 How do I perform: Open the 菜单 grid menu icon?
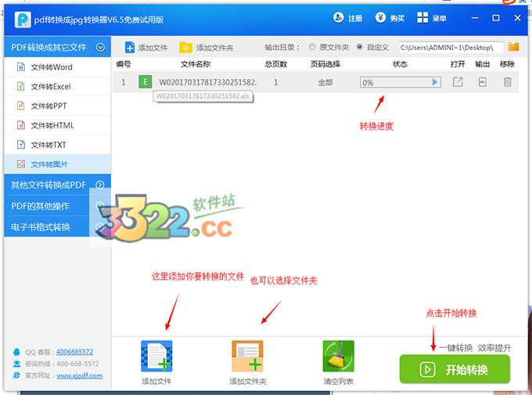pyautogui.click(x=422, y=18)
